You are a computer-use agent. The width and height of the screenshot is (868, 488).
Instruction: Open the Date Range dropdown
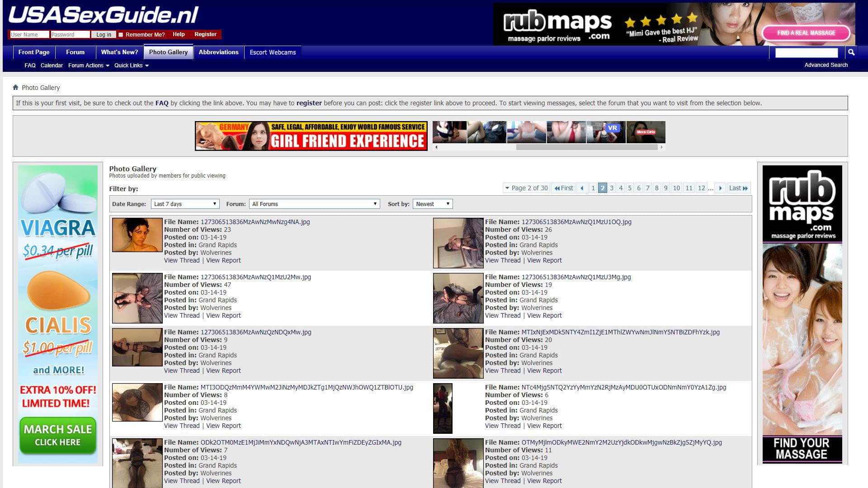pos(185,204)
